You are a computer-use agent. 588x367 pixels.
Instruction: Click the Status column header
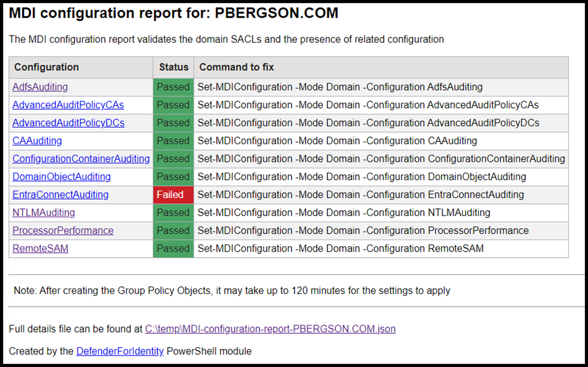coord(174,67)
